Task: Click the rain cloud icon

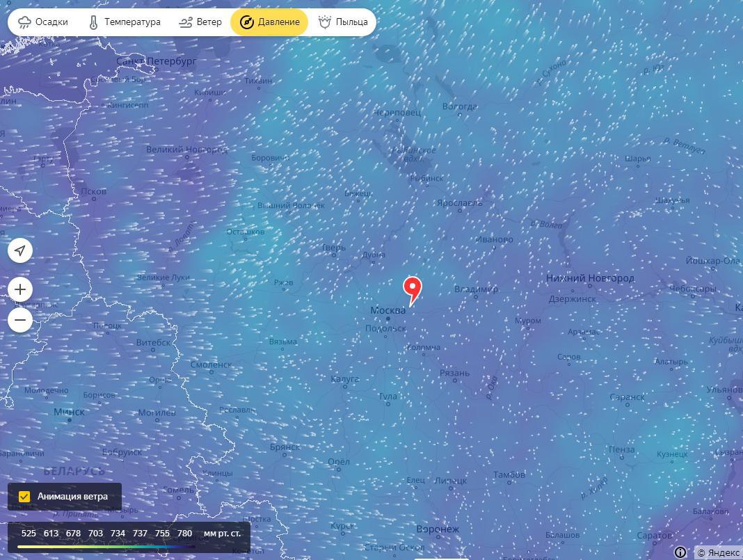Action: pos(24,22)
